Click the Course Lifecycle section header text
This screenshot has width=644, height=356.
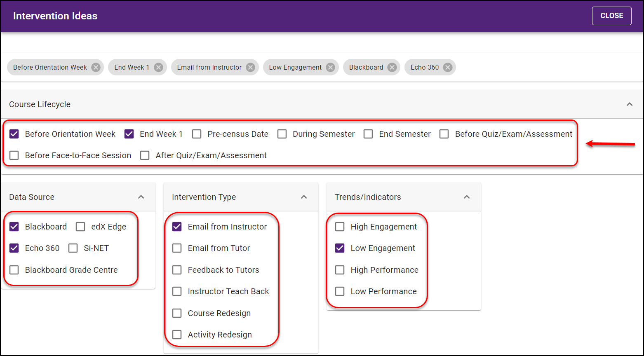tap(40, 104)
